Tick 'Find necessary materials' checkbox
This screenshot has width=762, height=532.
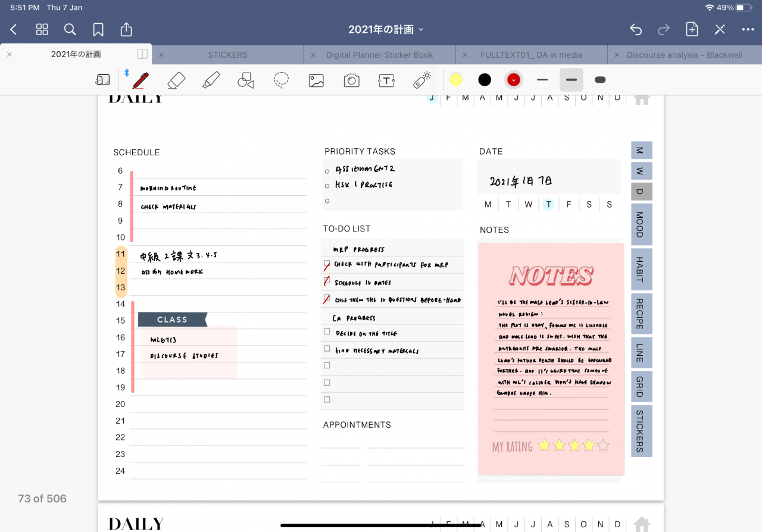click(x=327, y=349)
